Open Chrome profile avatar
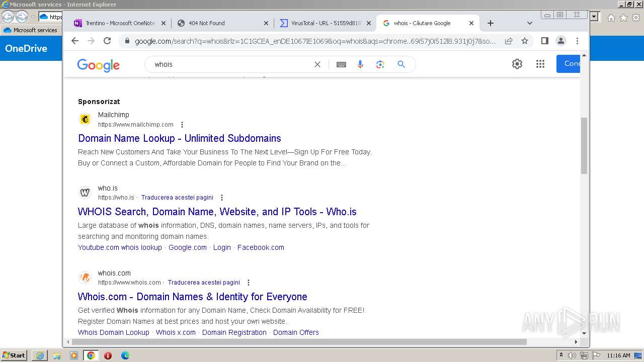The image size is (644, 362). (x=561, y=41)
